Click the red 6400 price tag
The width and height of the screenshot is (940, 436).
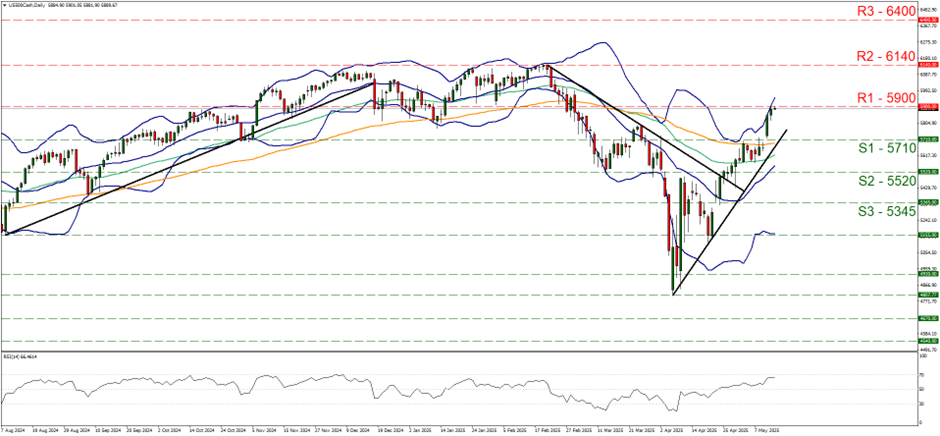coord(927,19)
